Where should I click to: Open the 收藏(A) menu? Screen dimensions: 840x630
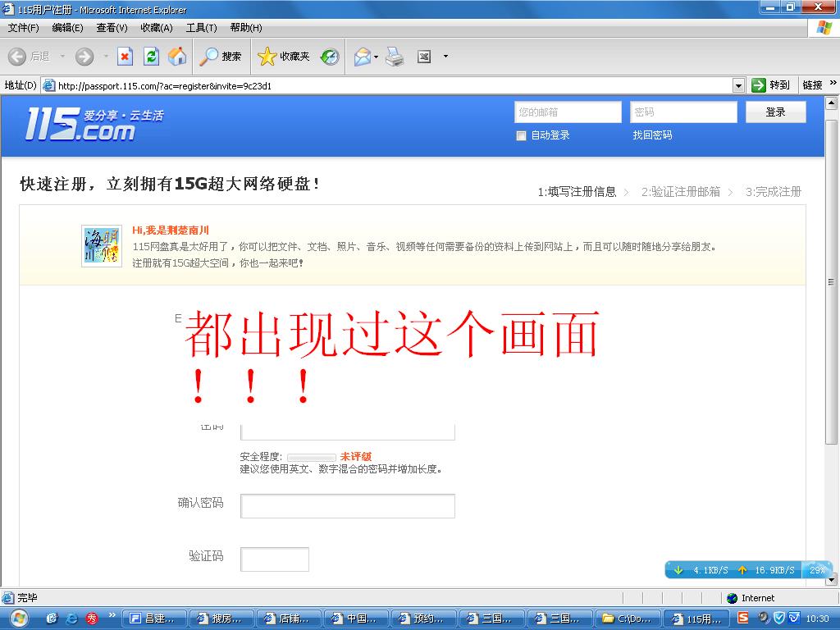(156, 28)
